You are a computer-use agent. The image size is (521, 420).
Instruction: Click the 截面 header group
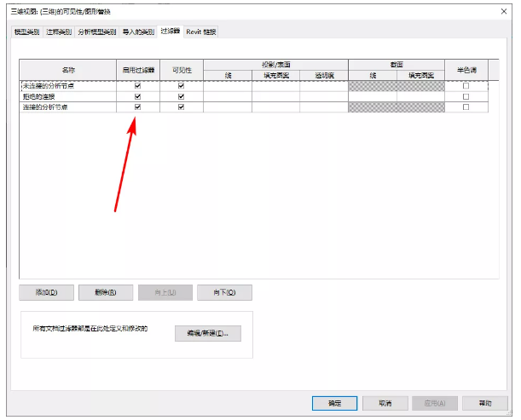coord(397,65)
